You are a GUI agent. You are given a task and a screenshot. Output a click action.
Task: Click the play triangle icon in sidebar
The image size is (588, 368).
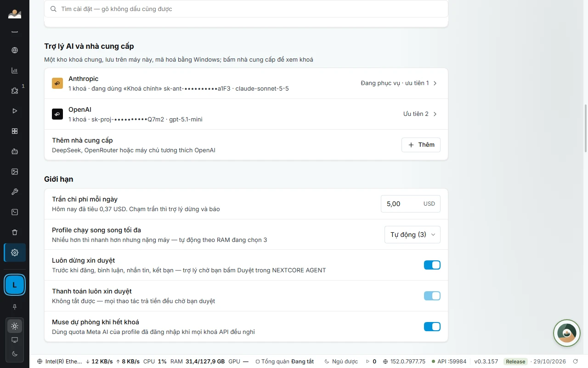pos(15,111)
